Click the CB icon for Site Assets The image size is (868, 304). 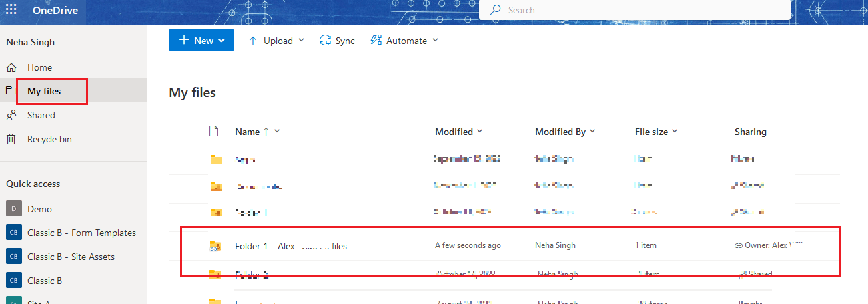[x=13, y=257]
